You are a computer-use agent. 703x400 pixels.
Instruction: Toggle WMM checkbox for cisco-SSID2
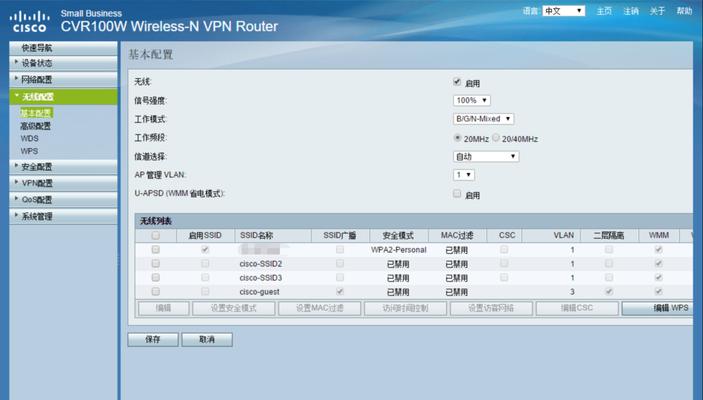click(x=658, y=264)
